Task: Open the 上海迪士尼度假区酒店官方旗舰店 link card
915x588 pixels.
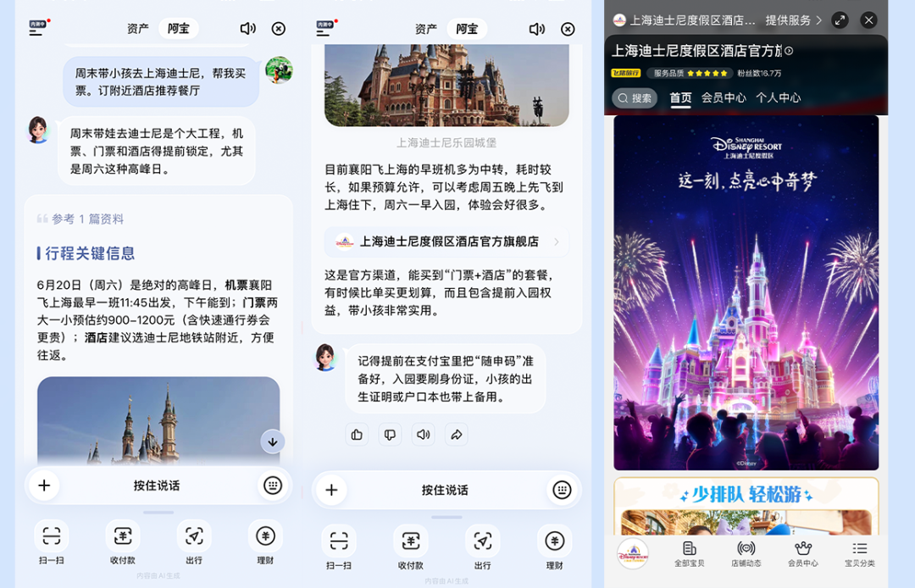Action: 446,241
